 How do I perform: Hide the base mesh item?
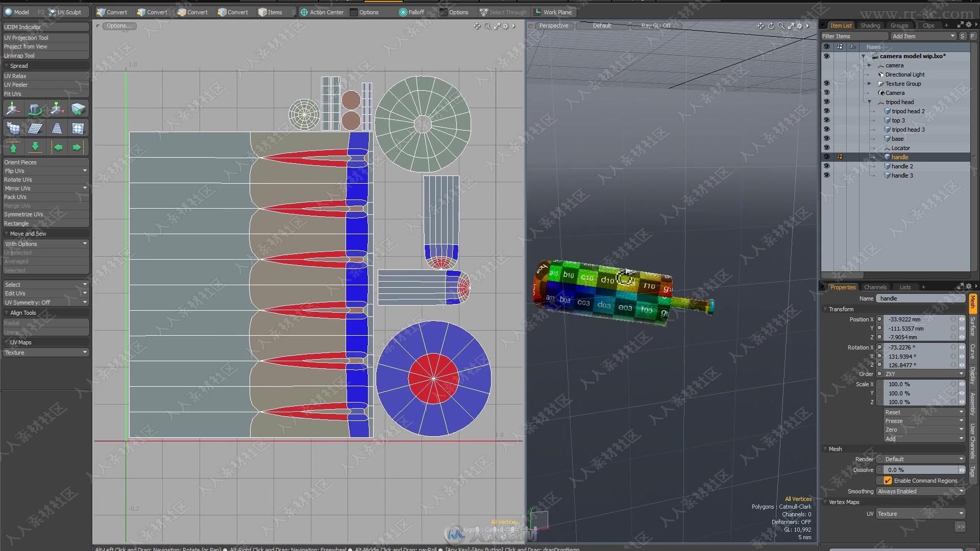826,139
